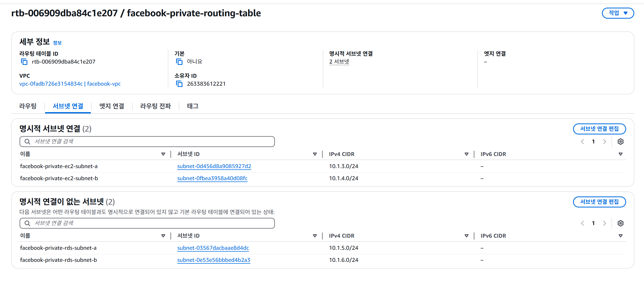
Task: Open settings gear for subnets without explicit association
Action: (x=620, y=223)
